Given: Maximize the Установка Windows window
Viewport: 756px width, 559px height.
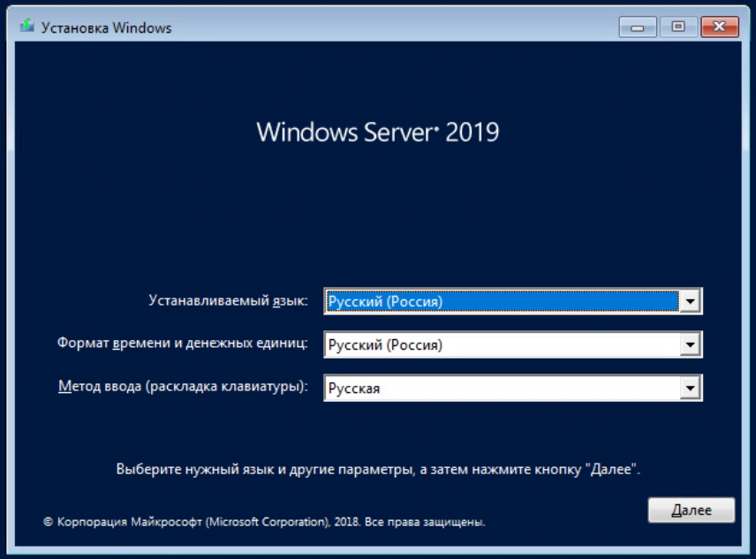Looking at the screenshot, I should 678,27.
